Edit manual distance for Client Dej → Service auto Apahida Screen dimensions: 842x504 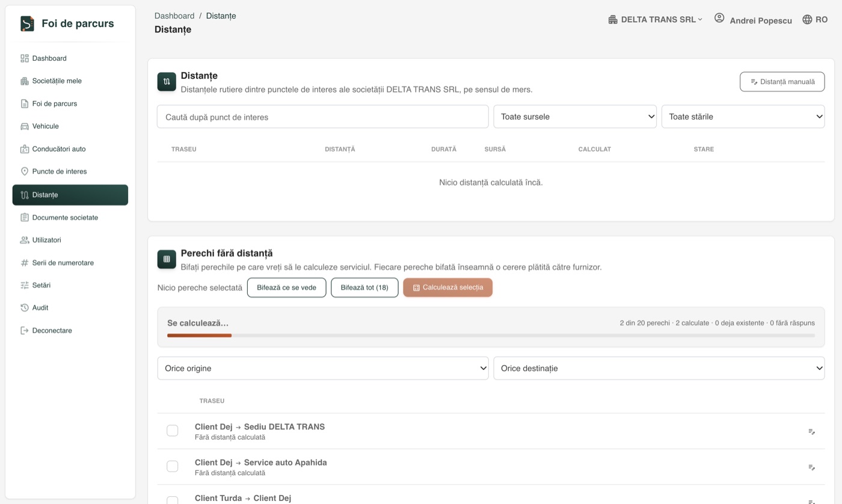tap(811, 467)
